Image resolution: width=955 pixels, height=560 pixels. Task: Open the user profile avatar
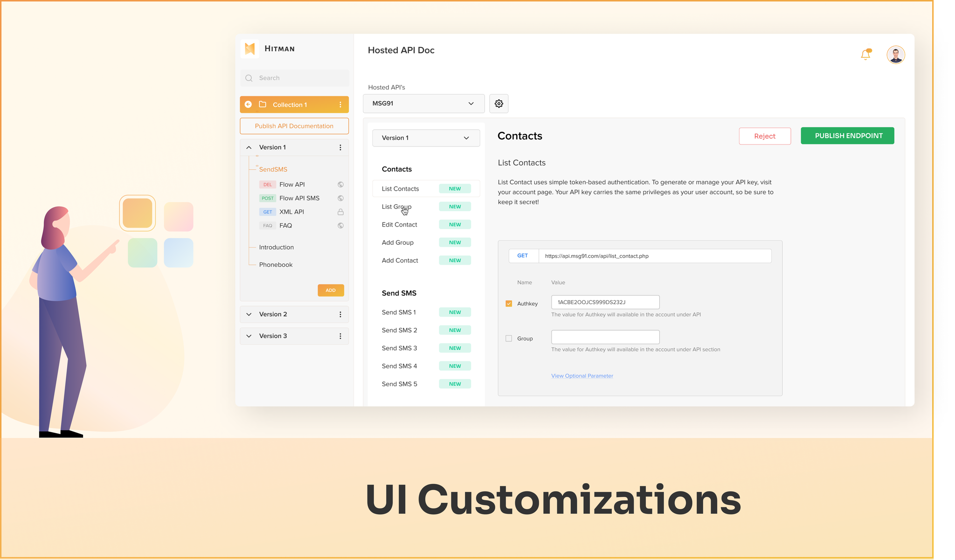(x=895, y=55)
